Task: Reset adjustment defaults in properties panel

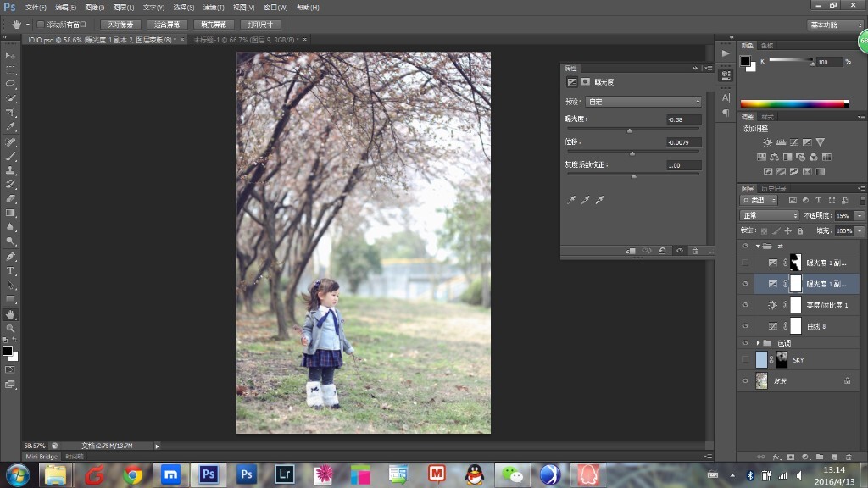Action: click(x=662, y=251)
